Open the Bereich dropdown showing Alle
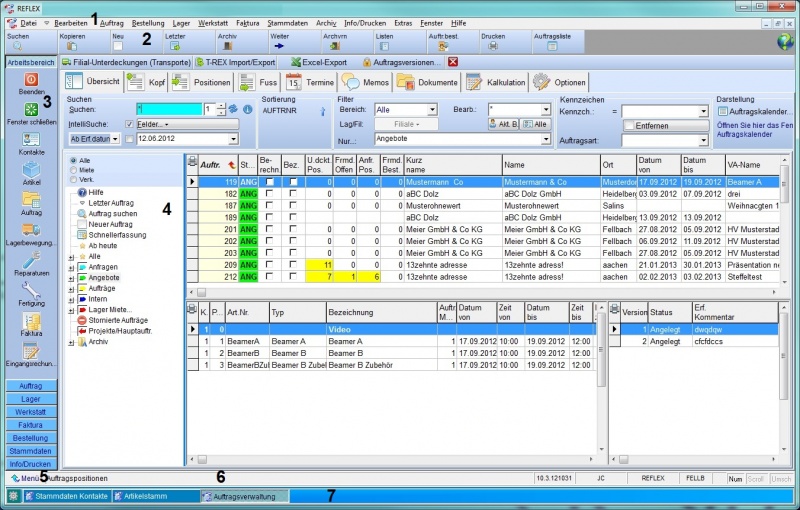 pyautogui.click(x=432, y=110)
